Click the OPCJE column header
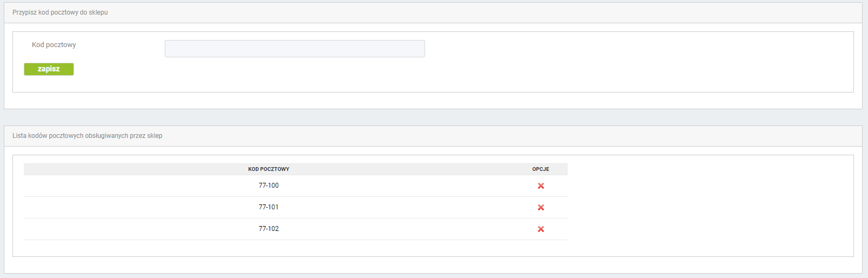The width and height of the screenshot is (868, 278). point(541,169)
